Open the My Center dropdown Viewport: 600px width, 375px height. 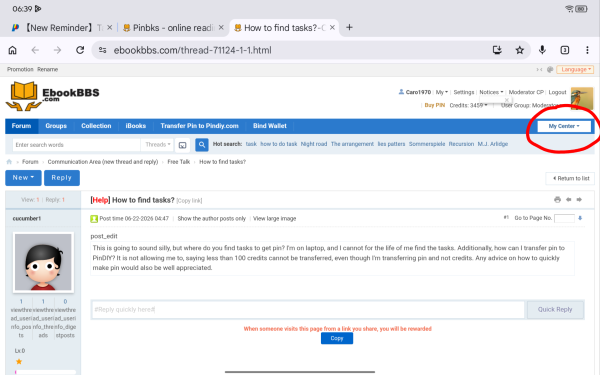pyautogui.click(x=564, y=126)
